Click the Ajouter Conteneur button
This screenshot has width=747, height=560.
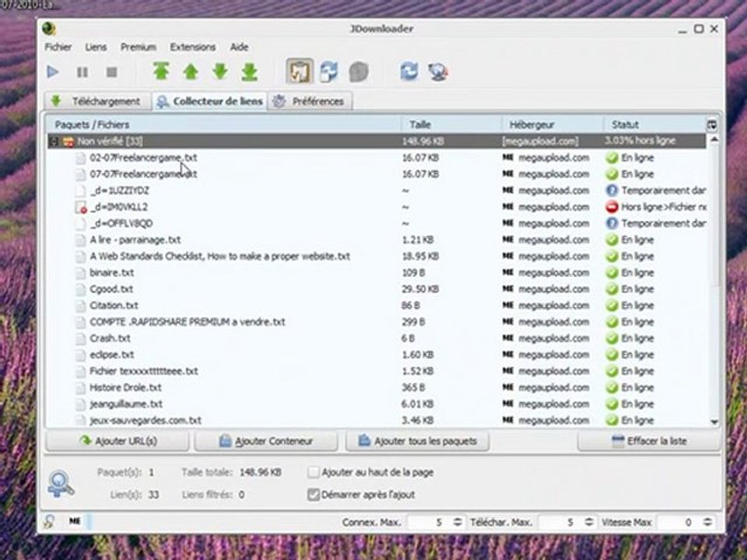pos(266,441)
